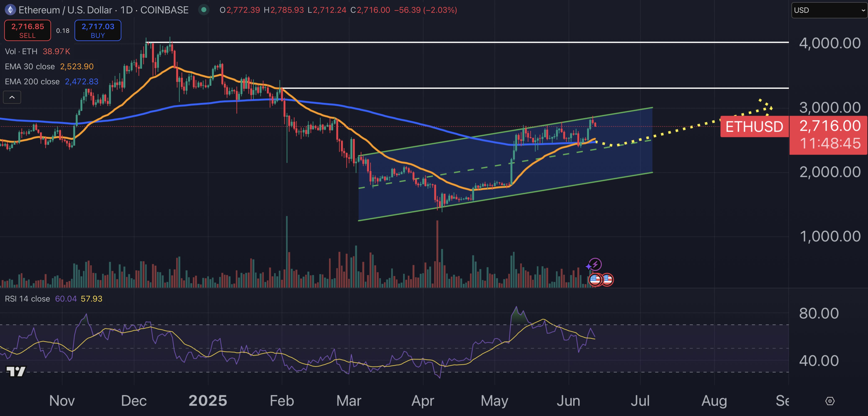
Task: Click the Ethereum logo beside the symbol title
Action: click(10, 10)
